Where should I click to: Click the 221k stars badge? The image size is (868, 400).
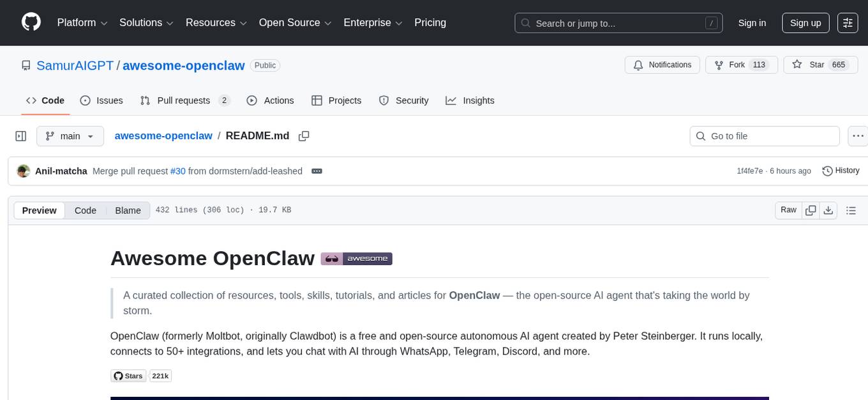(160, 376)
